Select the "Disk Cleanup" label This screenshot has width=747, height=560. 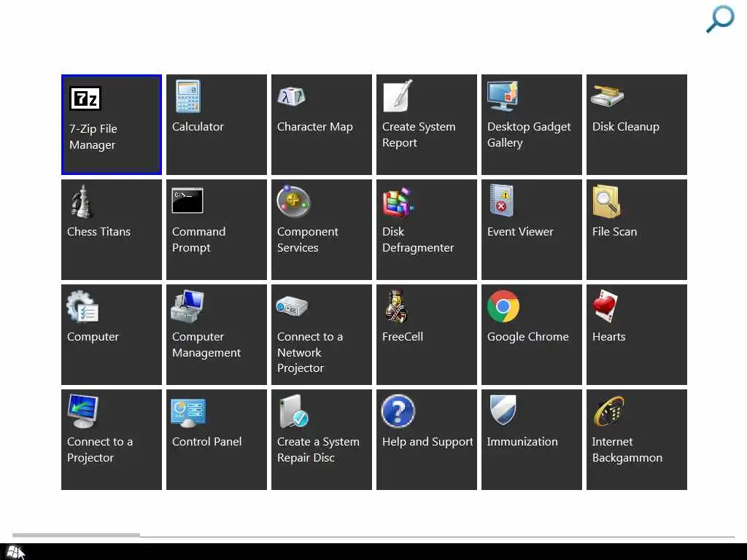click(625, 127)
